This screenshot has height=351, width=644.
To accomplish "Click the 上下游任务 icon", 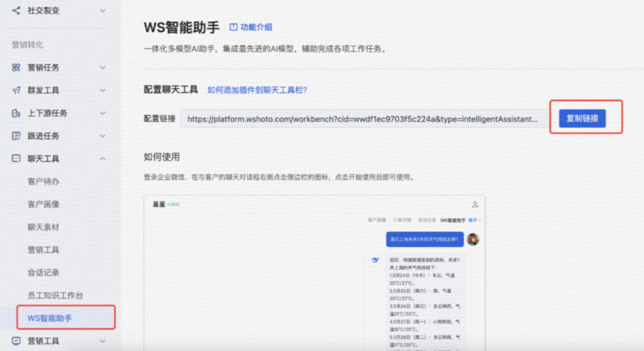I will click(16, 113).
